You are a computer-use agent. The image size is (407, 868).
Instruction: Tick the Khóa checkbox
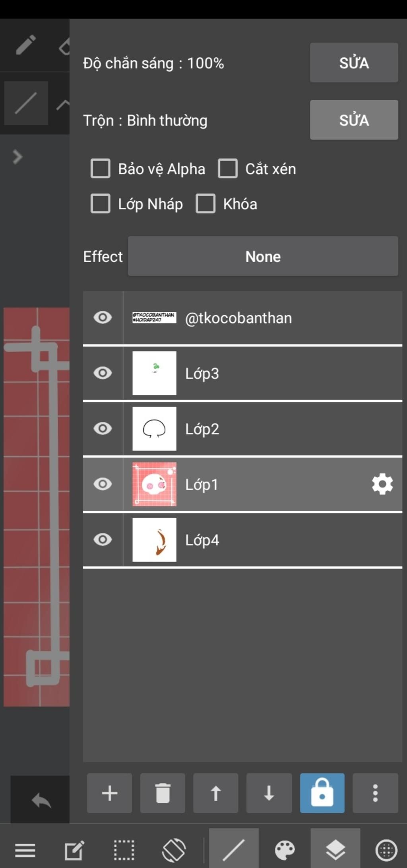205,203
